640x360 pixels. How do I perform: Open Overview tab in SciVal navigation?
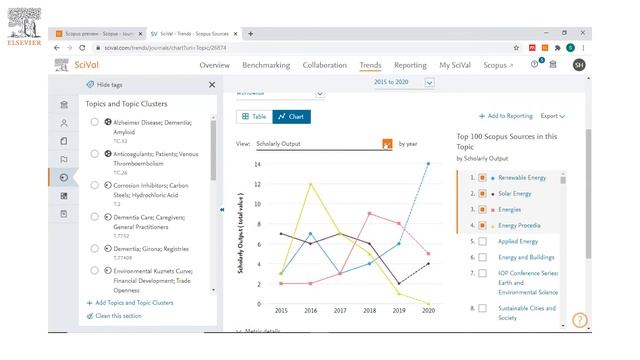[x=214, y=65]
